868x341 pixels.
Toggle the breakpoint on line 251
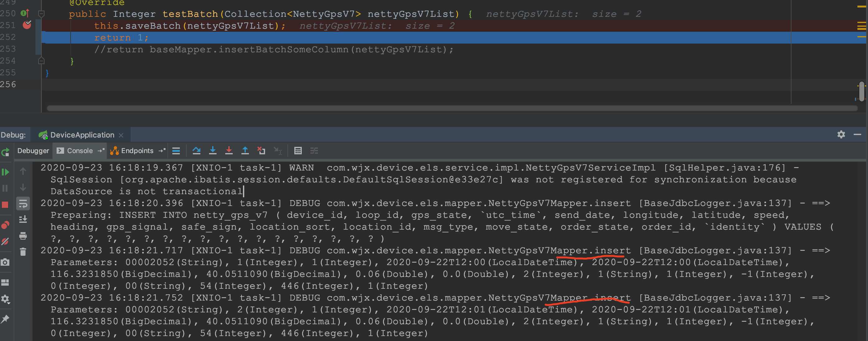point(27,25)
